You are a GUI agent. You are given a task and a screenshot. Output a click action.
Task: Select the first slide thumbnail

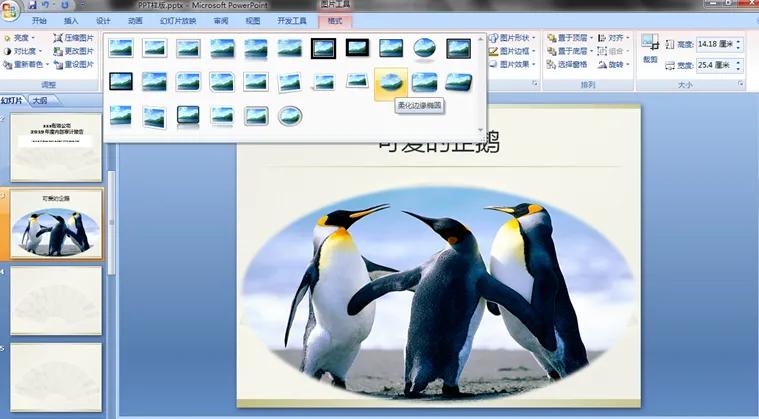coord(56,146)
